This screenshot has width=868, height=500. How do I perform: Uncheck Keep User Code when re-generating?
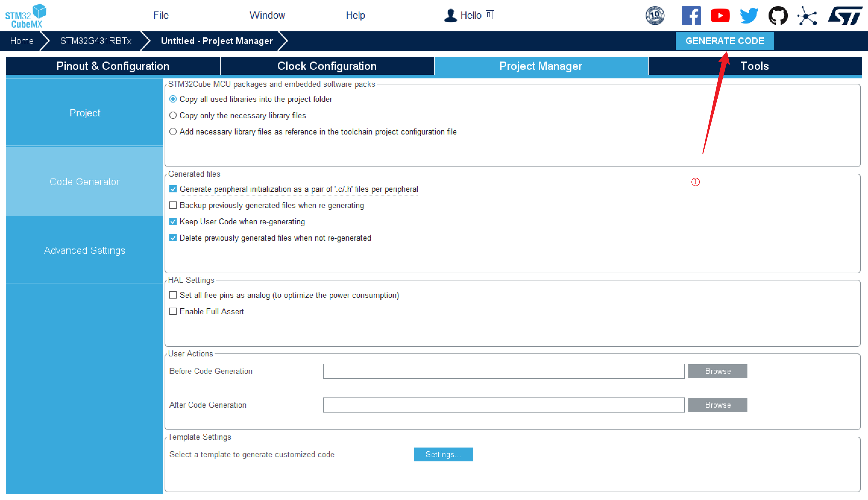click(x=173, y=221)
